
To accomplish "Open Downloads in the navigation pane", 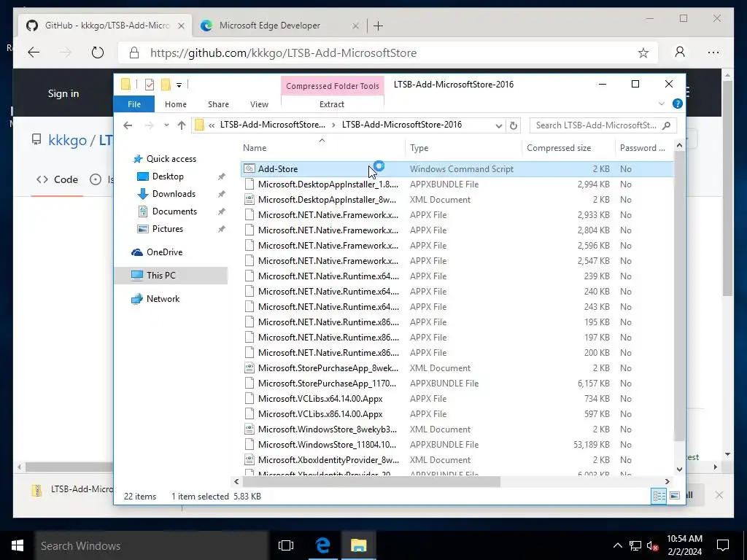I will pos(174,194).
